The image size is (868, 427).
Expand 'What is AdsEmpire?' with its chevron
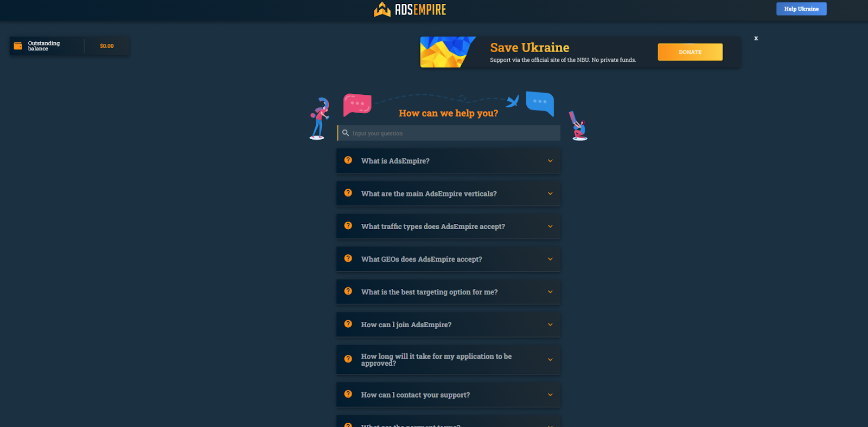tap(550, 161)
